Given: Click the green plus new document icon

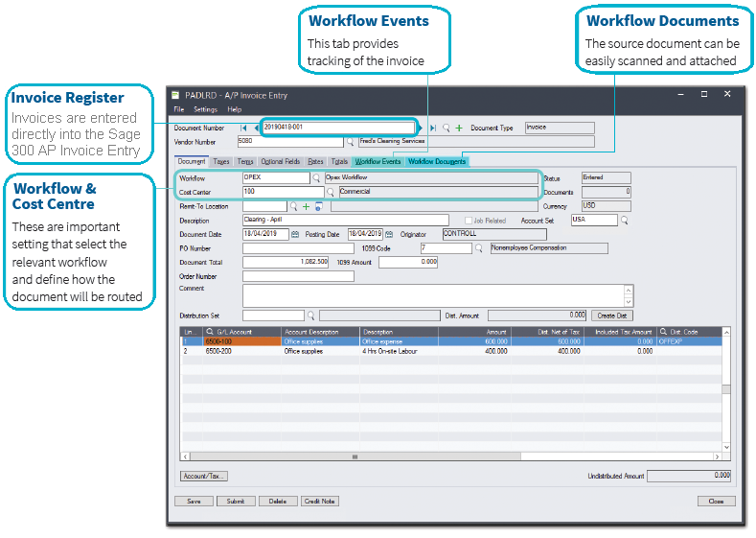Looking at the screenshot, I should [459, 128].
